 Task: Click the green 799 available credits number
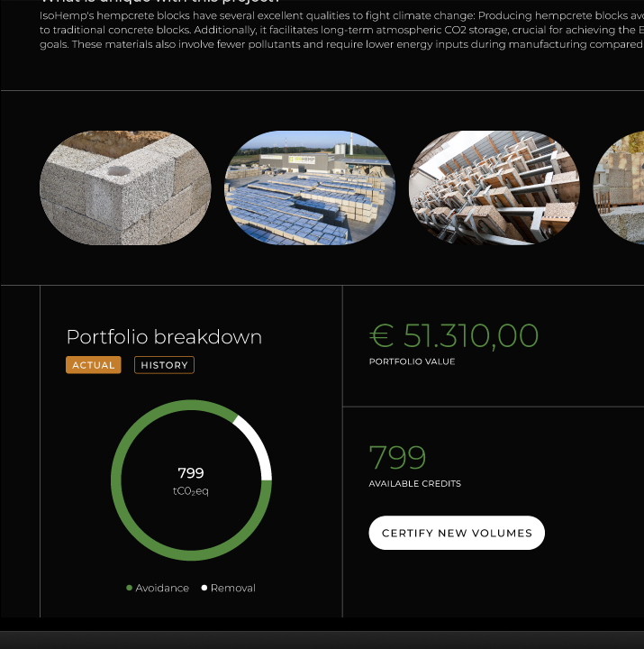click(x=397, y=458)
